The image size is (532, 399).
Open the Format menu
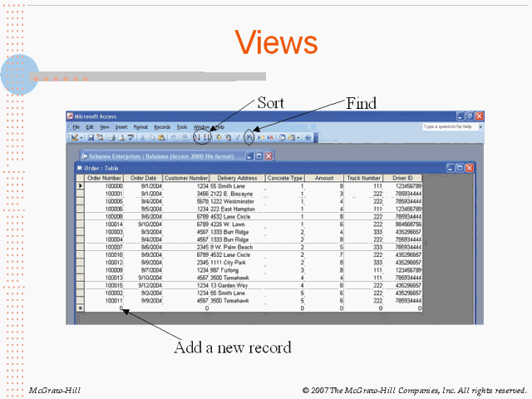pyautogui.click(x=141, y=126)
